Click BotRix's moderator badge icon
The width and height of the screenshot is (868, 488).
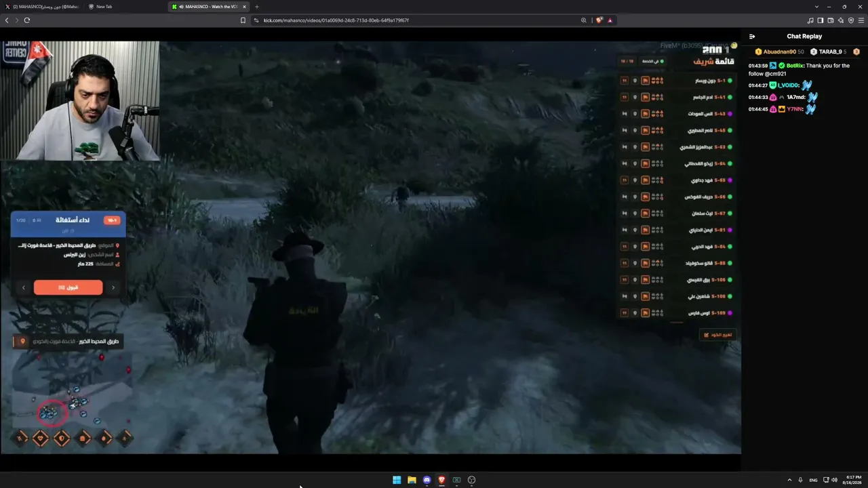point(773,66)
